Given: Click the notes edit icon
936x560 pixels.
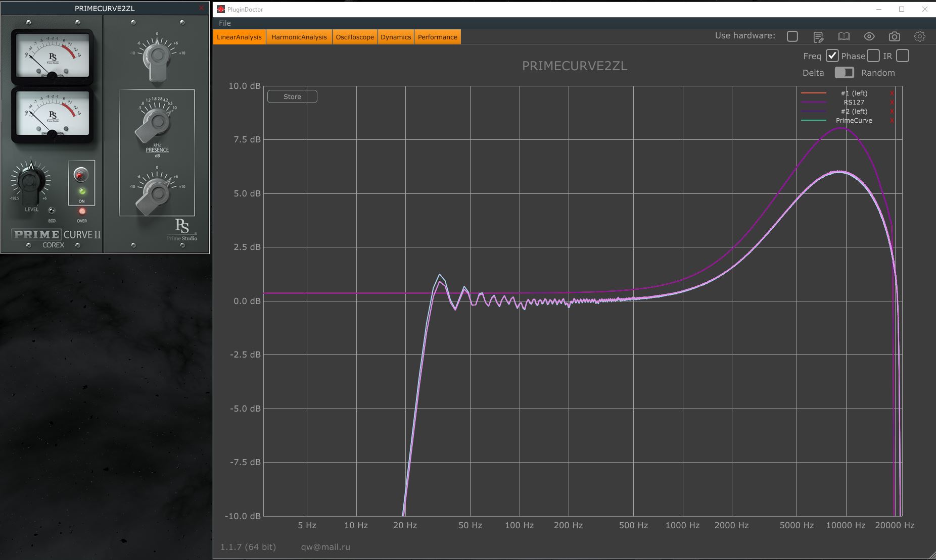Looking at the screenshot, I should click(x=818, y=36).
